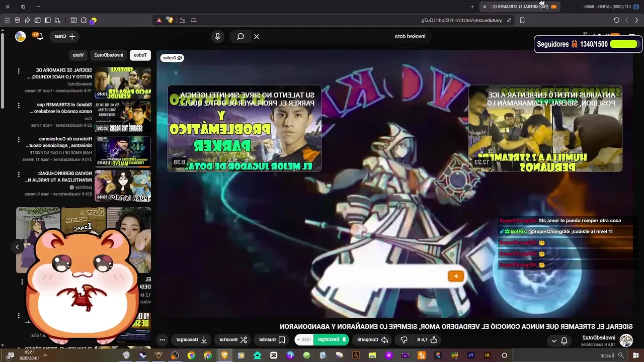The height and width of the screenshot is (362, 644).
Task: Click the Recortar scissors button
Action: pyautogui.click(x=232, y=340)
